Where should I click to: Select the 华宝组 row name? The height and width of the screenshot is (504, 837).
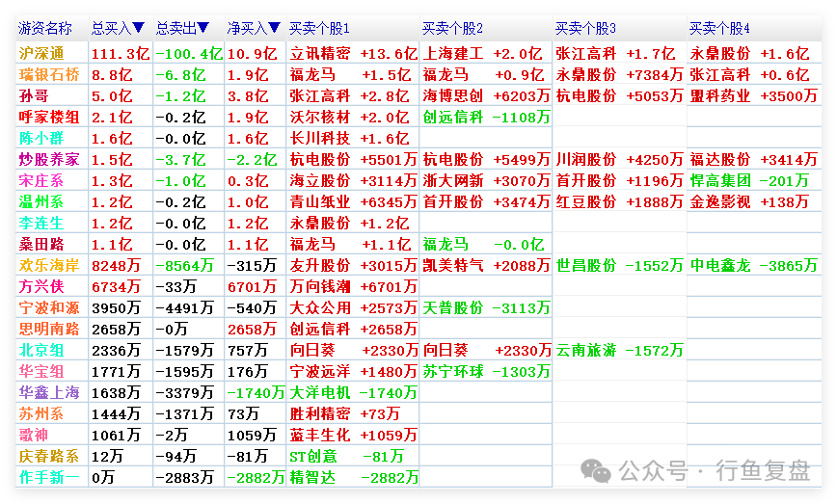[x=41, y=371]
